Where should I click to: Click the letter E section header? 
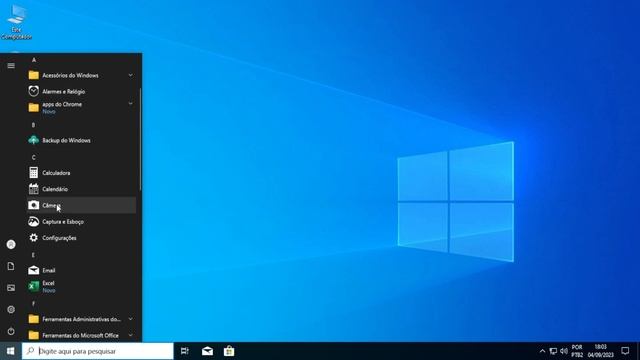(x=34, y=255)
